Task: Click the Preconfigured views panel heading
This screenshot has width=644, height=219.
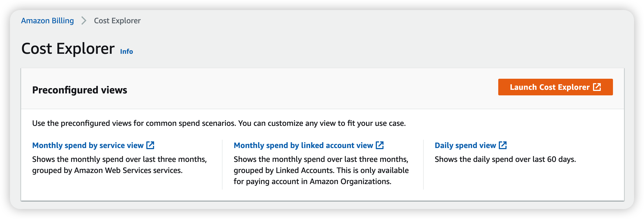Action: pyautogui.click(x=80, y=90)
